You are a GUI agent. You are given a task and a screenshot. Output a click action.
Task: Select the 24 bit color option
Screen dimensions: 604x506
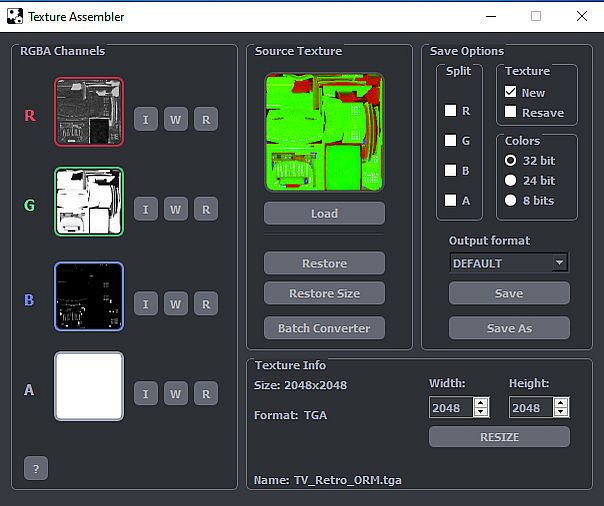[511, 180]
